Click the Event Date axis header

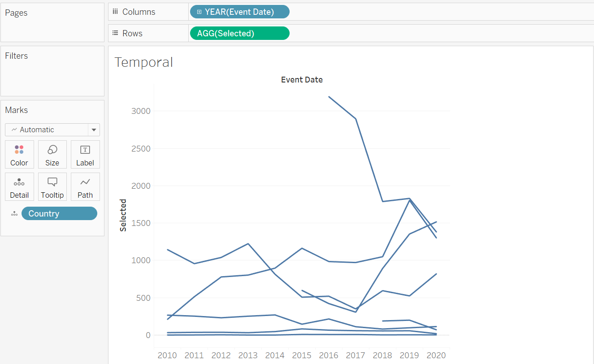pos(302,80)
